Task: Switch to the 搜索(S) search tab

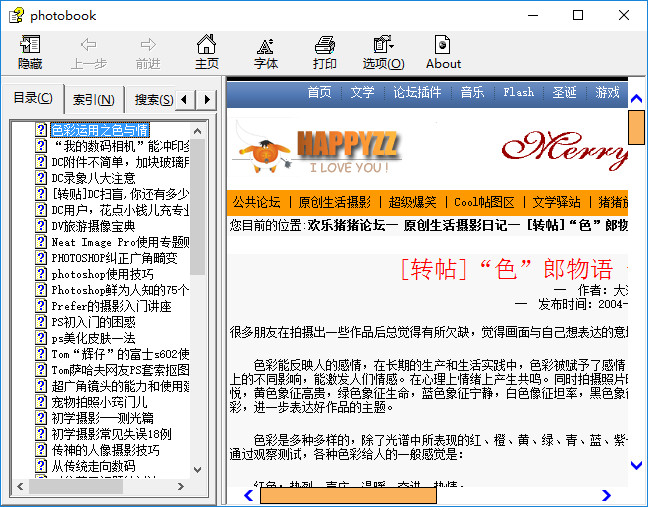Action: [153, 100]
